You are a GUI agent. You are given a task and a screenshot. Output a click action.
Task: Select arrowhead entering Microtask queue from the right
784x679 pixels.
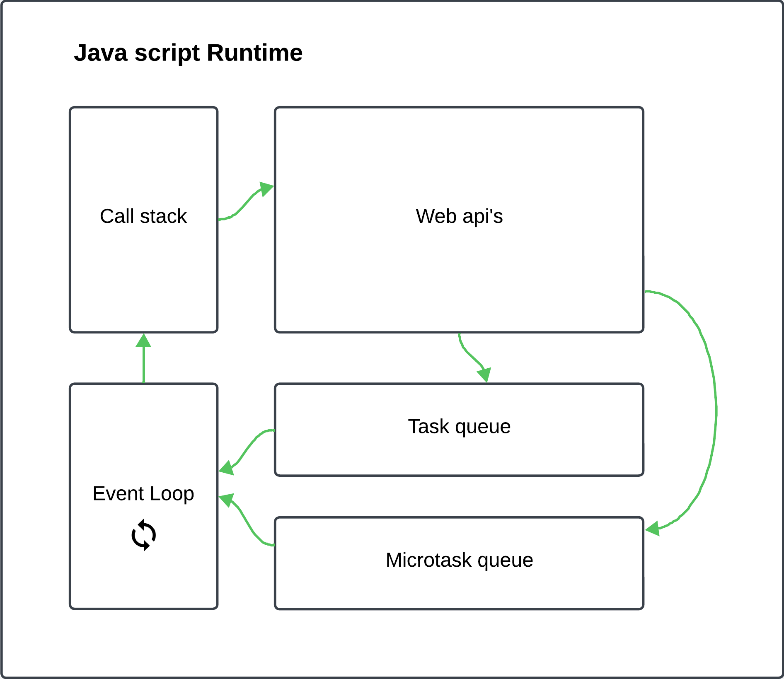(653, 529)
